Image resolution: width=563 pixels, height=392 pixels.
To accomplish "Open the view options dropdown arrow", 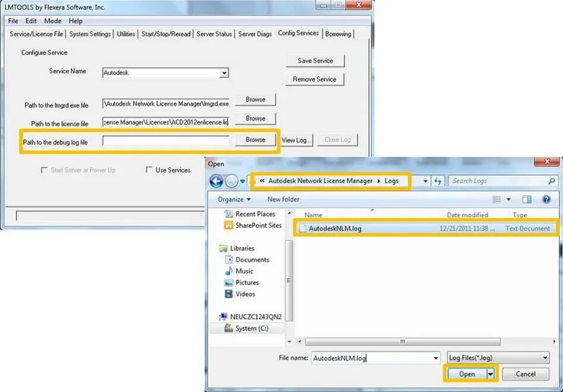I will 508,199.
